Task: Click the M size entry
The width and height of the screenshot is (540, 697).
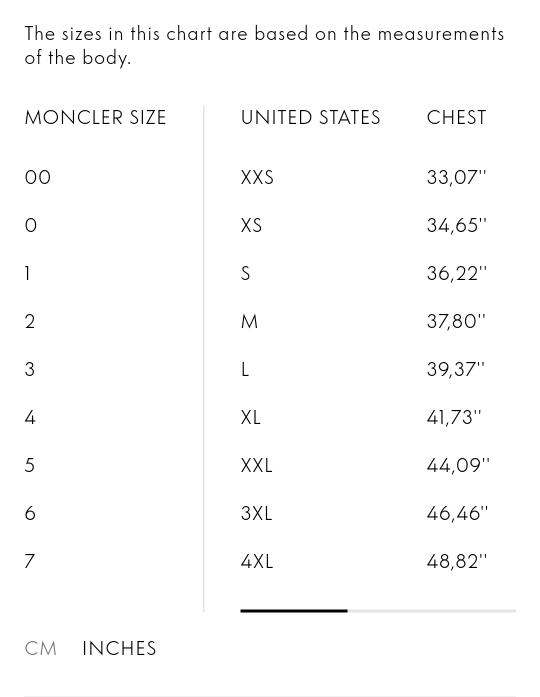Action: (x=249, y=321)
